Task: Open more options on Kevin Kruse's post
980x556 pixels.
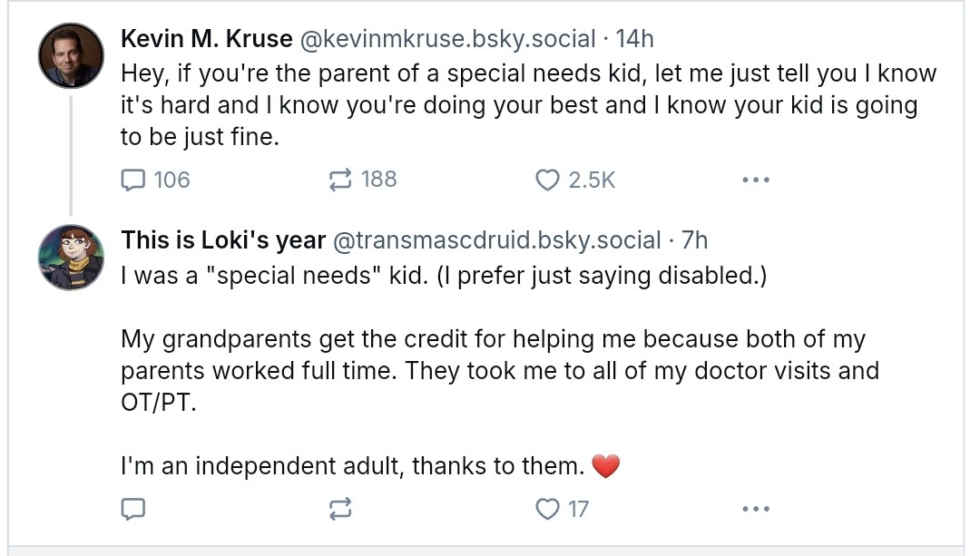Action: 755,180
